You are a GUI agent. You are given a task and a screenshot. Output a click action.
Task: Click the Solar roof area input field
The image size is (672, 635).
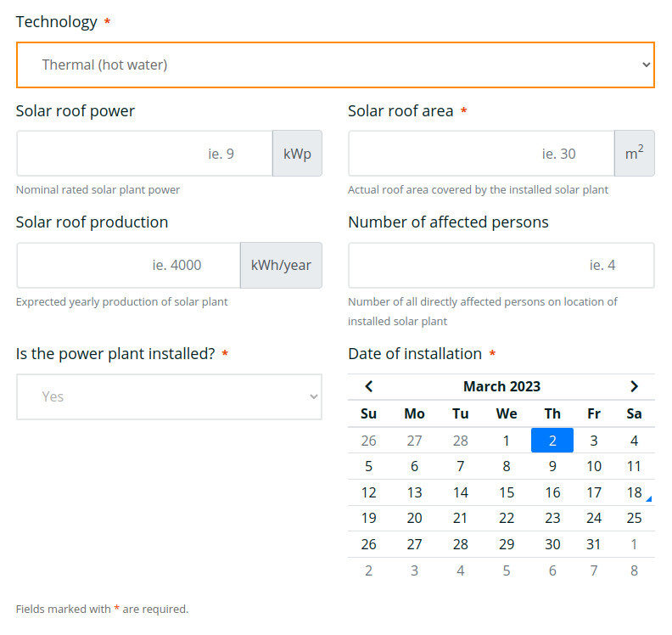(480, 154)
